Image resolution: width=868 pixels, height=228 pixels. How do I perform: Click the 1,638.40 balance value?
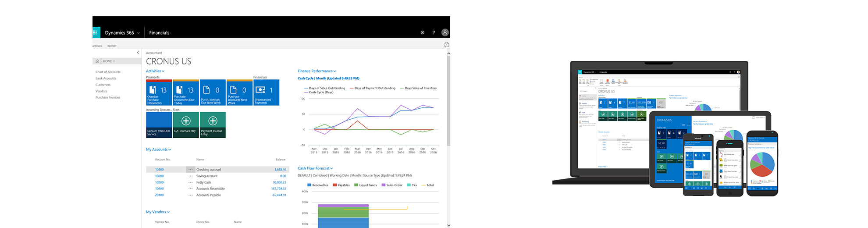click(x=280, y=170)
